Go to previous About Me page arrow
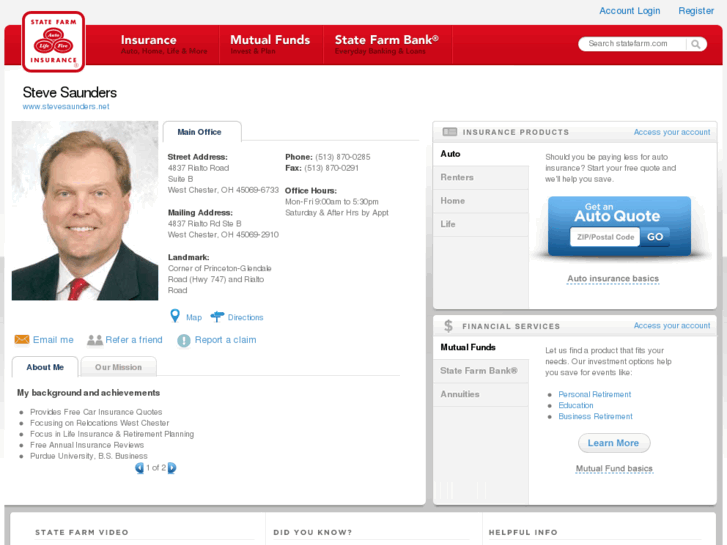The width and height of the screenshot is (727, 545). tap(139, 468)
